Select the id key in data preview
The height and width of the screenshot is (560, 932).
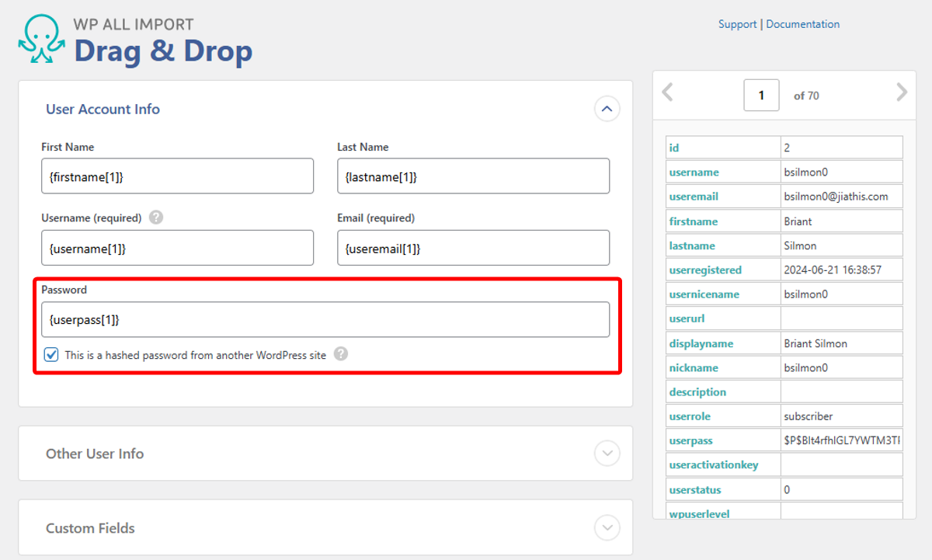coord(674,148)
